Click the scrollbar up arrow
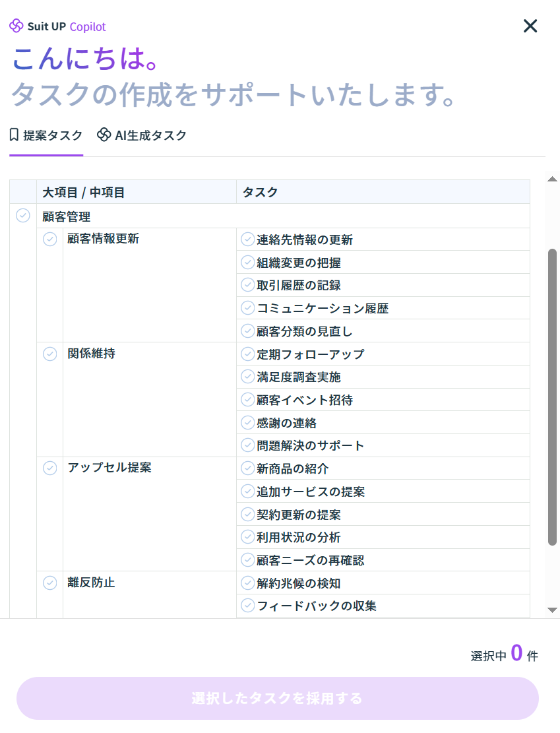The image size is (560, 733). (x=553, y=179)
